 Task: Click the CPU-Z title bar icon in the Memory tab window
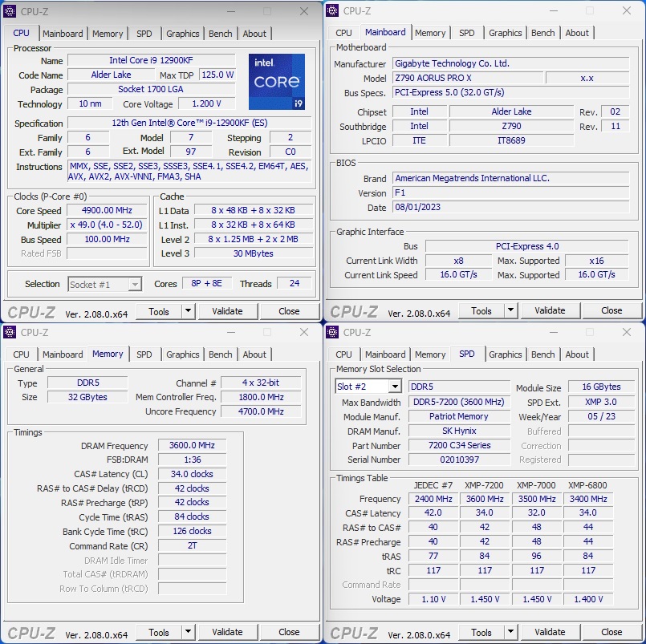point(10,332)
